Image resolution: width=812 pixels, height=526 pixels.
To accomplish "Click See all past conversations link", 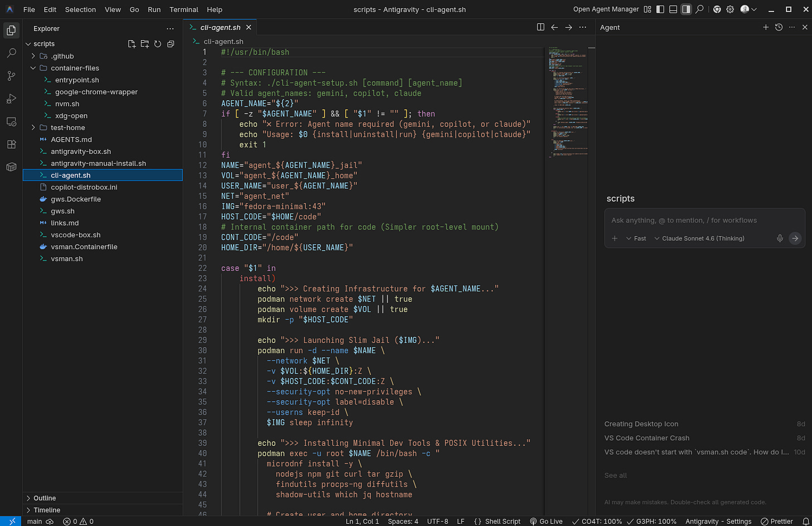I will [616, 475].
